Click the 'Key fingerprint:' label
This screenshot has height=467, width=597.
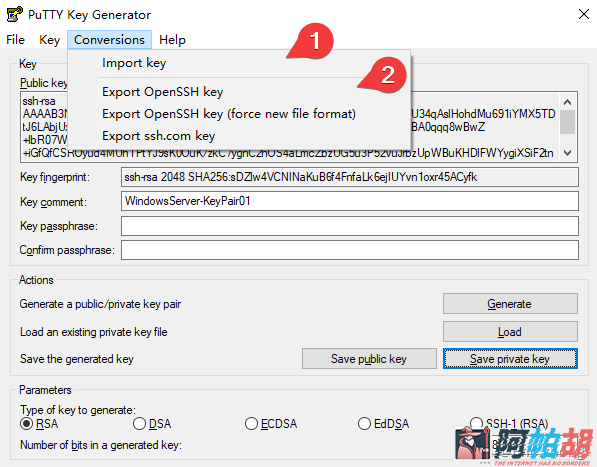click(55, 177)
